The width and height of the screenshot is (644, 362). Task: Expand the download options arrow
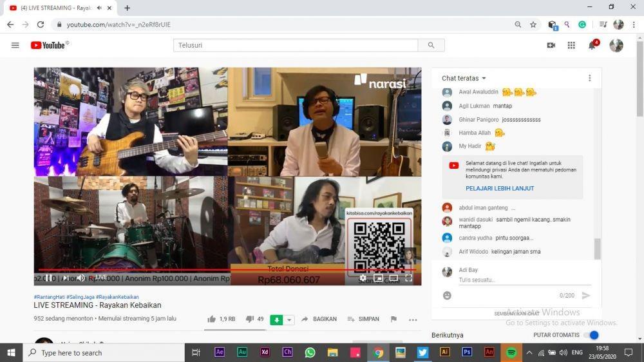(x=289, y=319)
